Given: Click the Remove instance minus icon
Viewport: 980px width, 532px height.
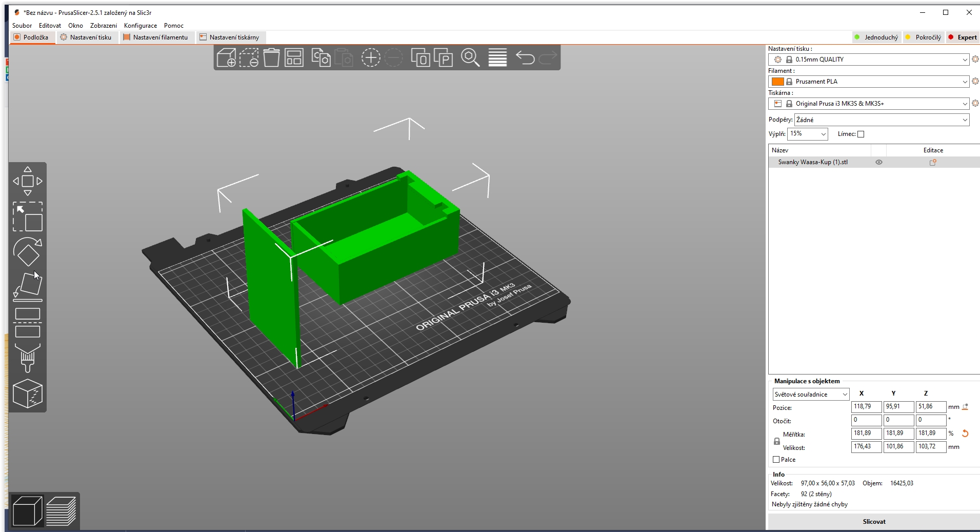Looking at the screenshot, I should click(x=393, y=57).
